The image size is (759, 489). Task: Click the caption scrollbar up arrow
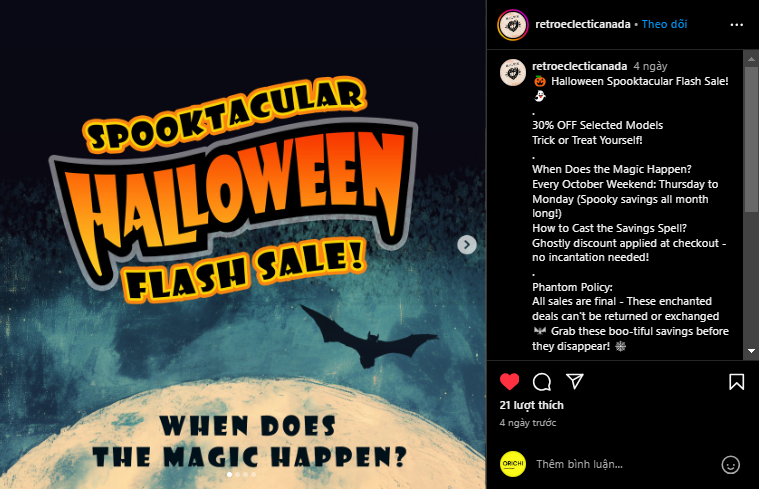point(751,59)
